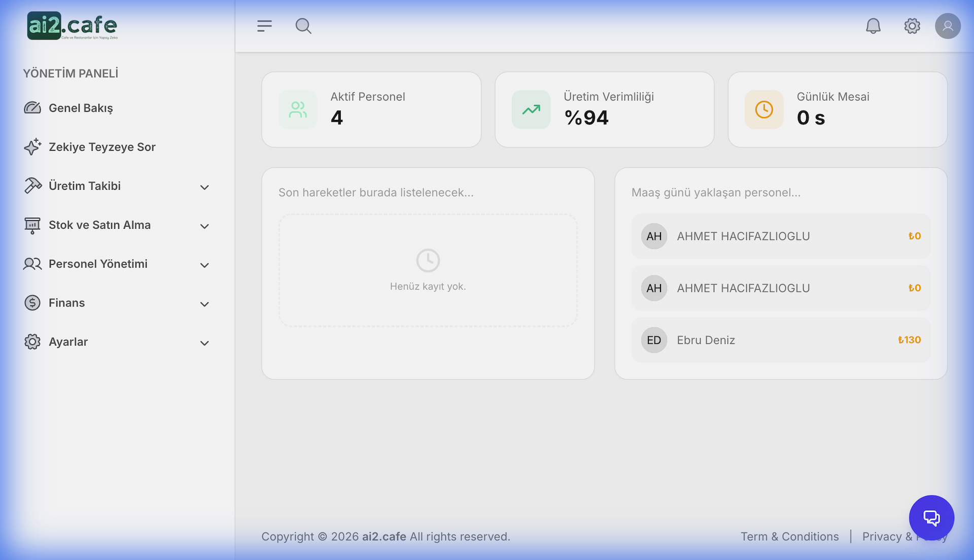Open the user profile avatar
974x560 pixels.
point(948,26)
